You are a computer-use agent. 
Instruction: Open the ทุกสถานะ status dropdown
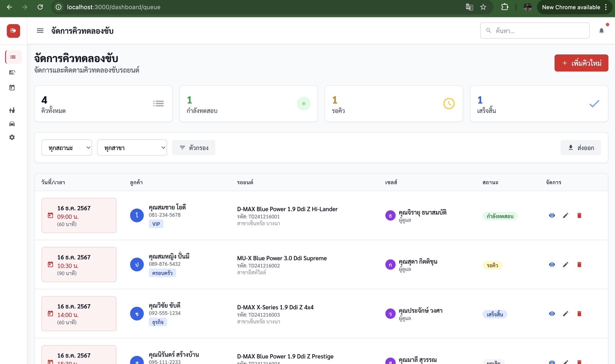(67, 147)
